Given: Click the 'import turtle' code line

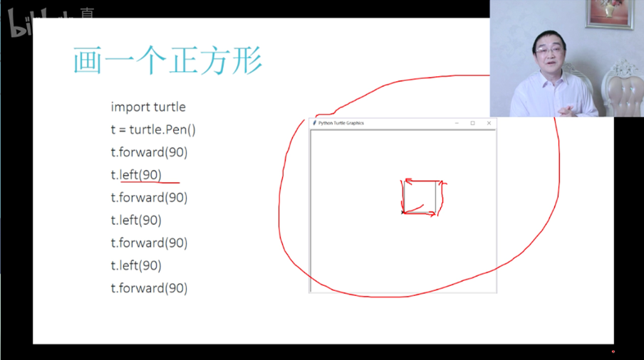Looking at the screenshot, I should (x=148, y=107).
